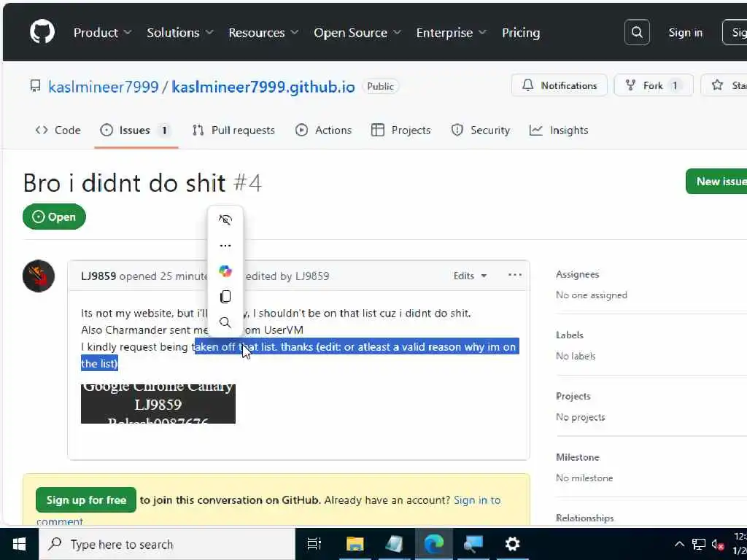Open the more options dots in selection toolbar
The image size is (747, 560).
[225, 246]
